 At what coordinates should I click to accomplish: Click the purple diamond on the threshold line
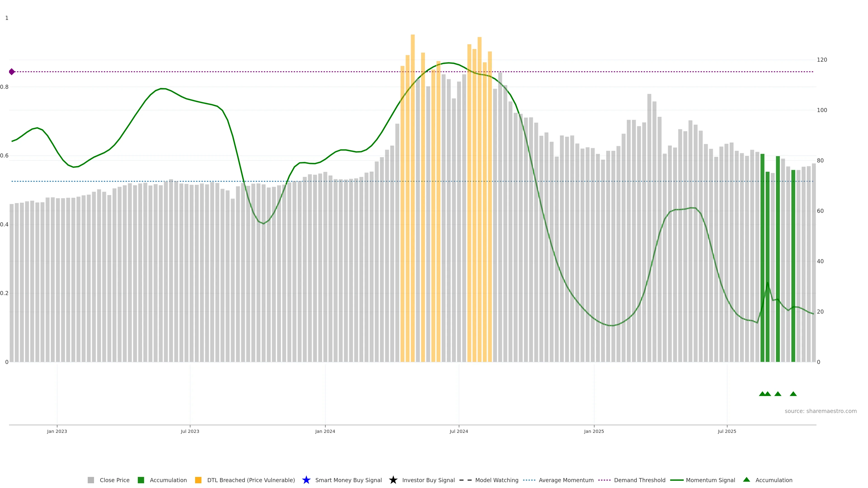(12, 72)
